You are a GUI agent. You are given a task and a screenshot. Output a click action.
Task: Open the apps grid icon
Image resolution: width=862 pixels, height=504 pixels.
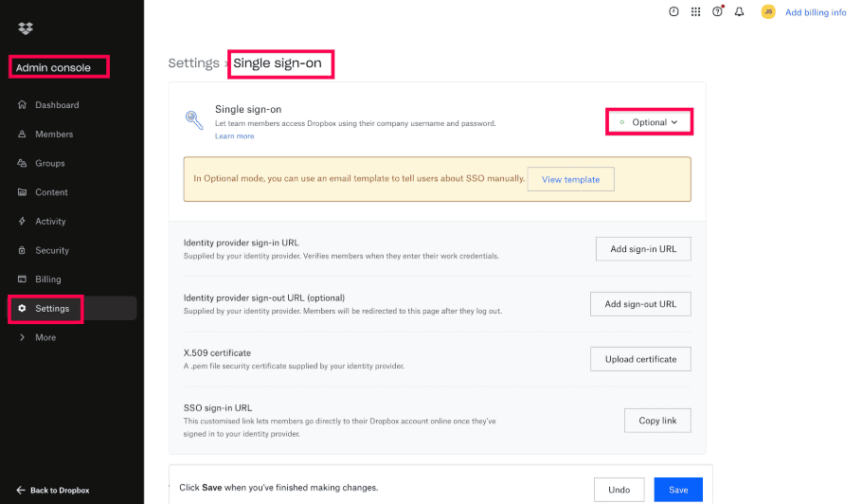pos(695,11)
